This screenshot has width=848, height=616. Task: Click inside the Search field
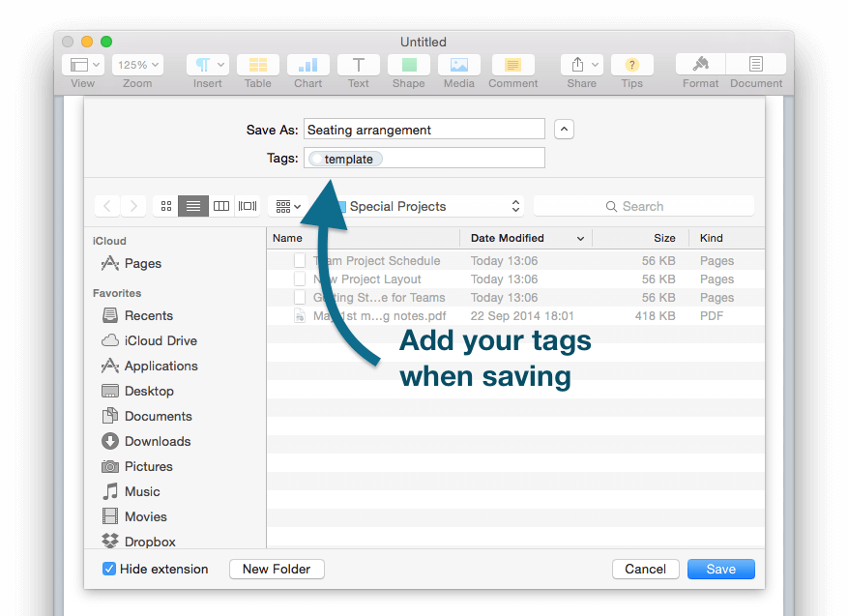coord(643,205)
